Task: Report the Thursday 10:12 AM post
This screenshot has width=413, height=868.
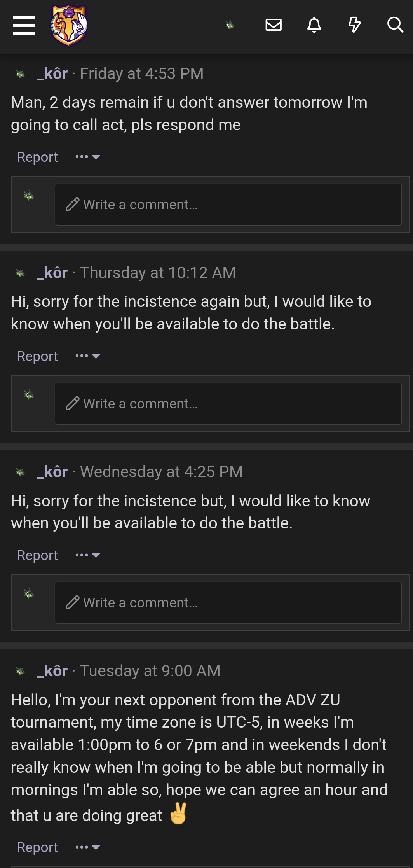Action: pyautogui.click(x=37, y=356)
